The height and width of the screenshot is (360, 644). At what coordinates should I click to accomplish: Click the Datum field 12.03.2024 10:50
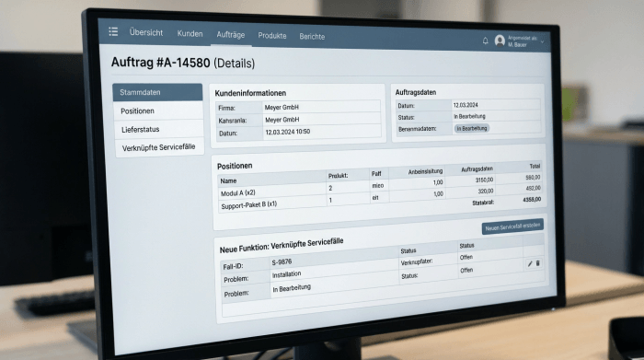click(287, 132)
